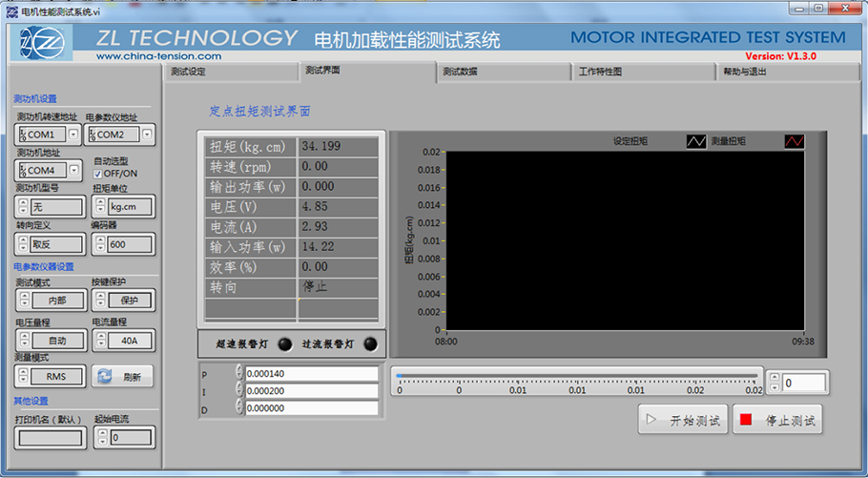Click the torque setpoint slider track
Screen dimensions: 868x478
(x=578, y=376)
